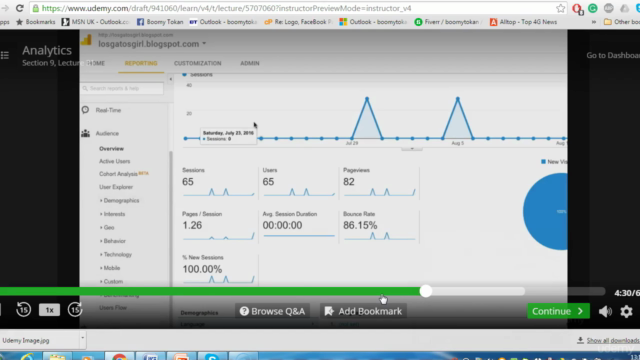Reload the page with browser refresh icon

pos(20,8)
